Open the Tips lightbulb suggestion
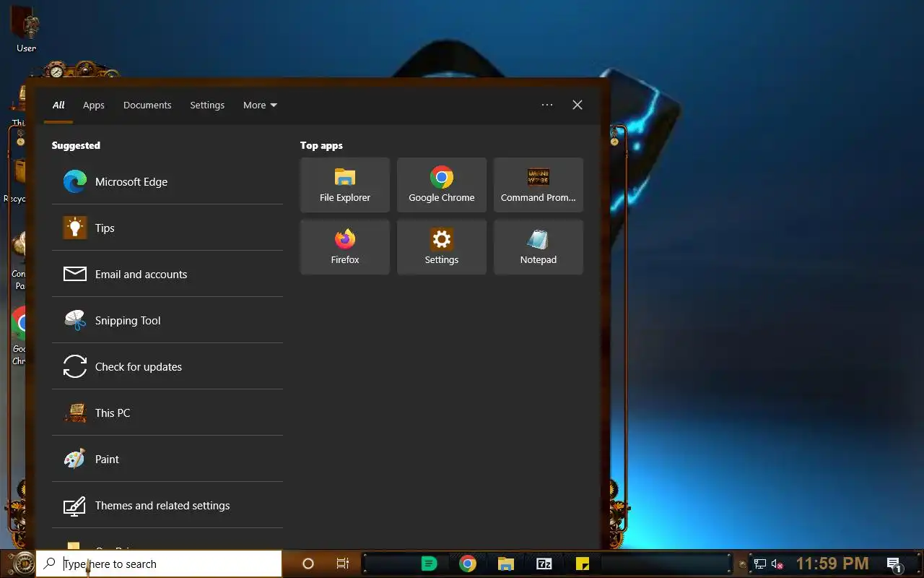The width and height of the screenshot is (924, 578). tap(167, 228)
